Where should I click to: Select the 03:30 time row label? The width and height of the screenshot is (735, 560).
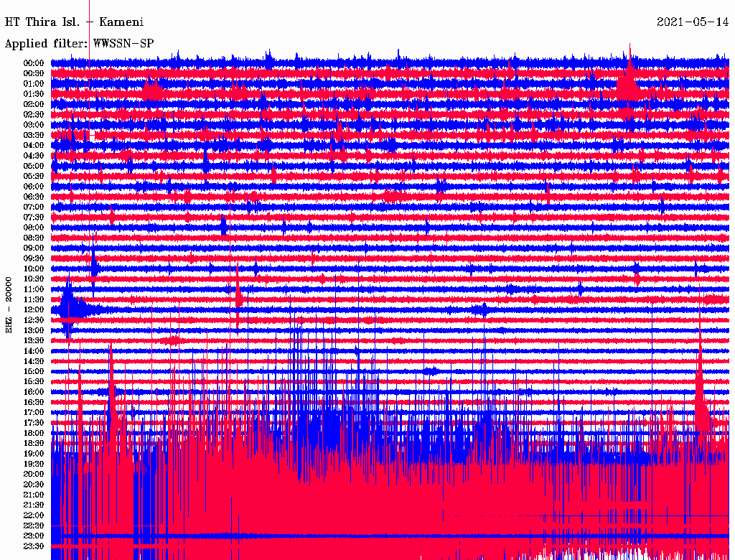click(34, 135)
